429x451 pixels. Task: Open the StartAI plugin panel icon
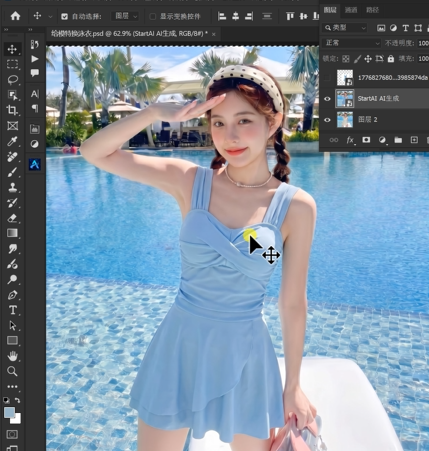35,164
